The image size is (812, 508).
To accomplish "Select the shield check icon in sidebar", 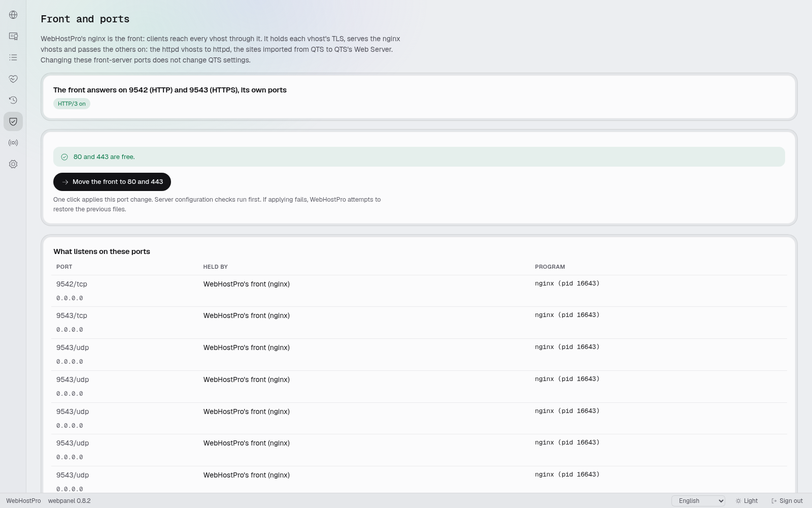I will pyautogui.click(x=13, y=121).
